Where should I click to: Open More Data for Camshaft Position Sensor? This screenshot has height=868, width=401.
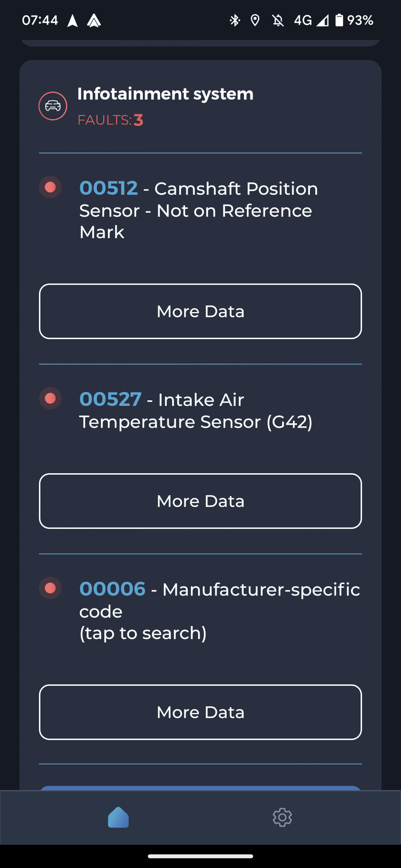point(200,311)
